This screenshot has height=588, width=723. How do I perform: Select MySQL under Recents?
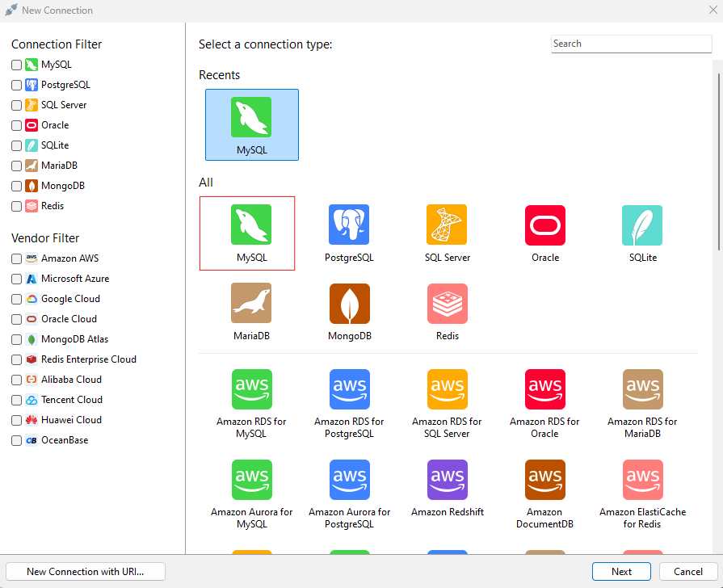252,124
